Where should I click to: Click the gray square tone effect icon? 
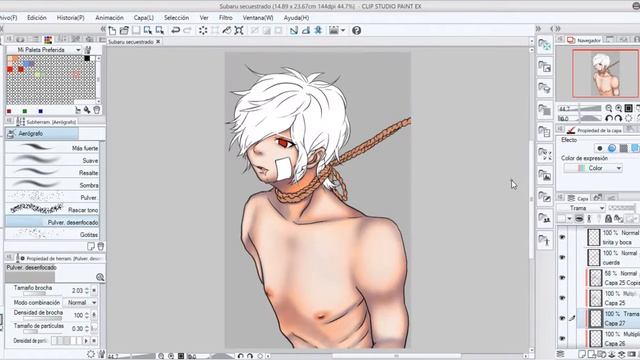pos(623,148)
